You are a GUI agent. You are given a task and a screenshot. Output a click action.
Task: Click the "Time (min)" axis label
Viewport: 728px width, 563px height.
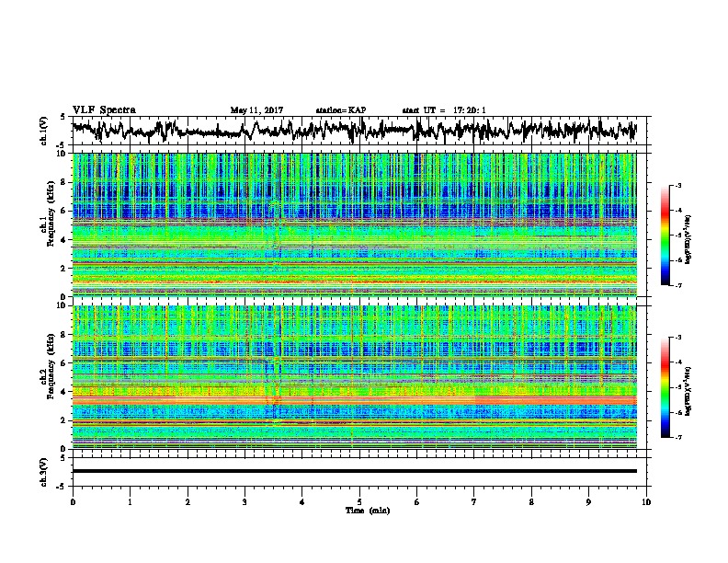[x=368, y=511]
